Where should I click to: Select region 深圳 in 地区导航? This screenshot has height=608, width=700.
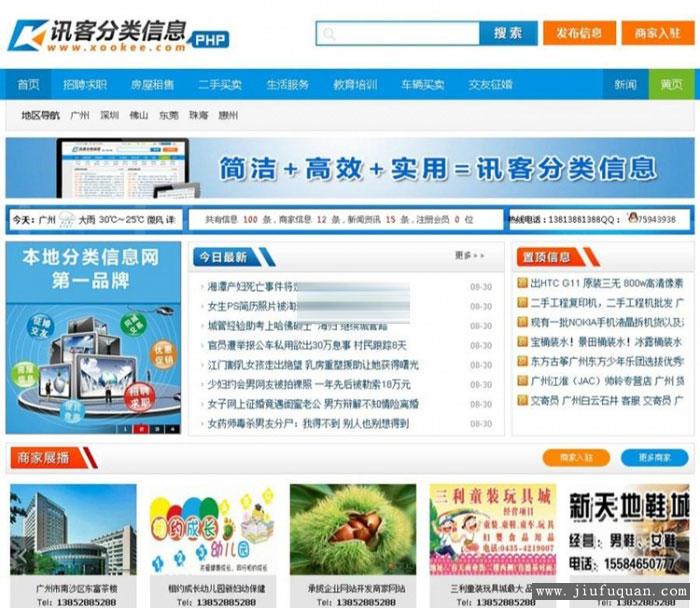pyautogui.click(x=109, y=115)
